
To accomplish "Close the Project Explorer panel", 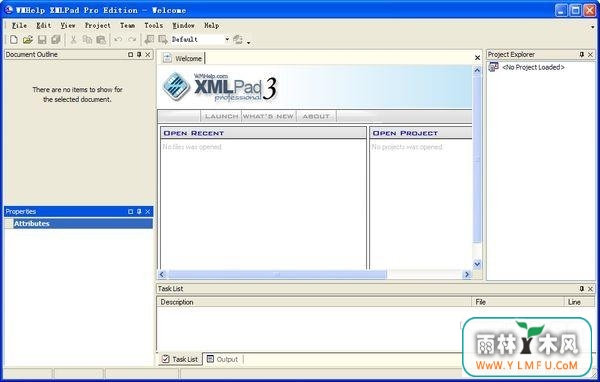I will [x=590, y=55].
